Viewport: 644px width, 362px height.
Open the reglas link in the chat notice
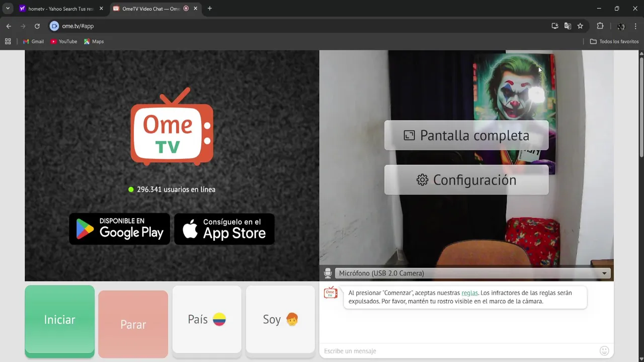(x=469, y=293)
